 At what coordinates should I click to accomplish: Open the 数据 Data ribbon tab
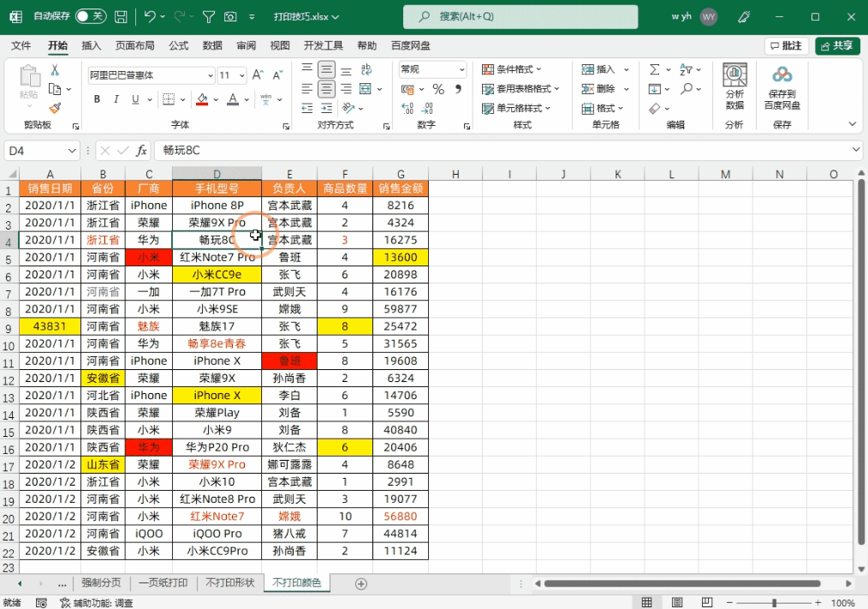(212, 45)
